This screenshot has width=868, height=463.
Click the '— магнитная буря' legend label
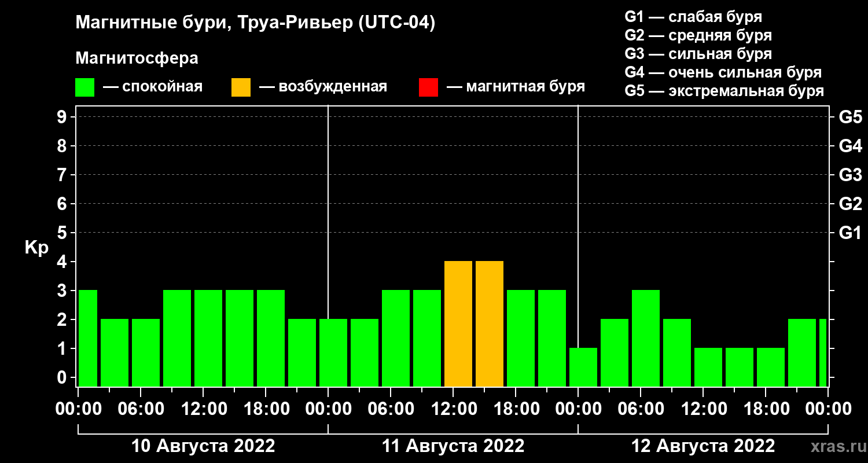point(516,87)
